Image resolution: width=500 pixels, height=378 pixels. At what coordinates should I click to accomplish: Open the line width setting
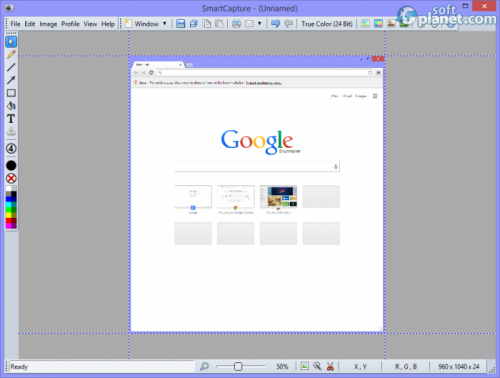[x=11, y=148]
